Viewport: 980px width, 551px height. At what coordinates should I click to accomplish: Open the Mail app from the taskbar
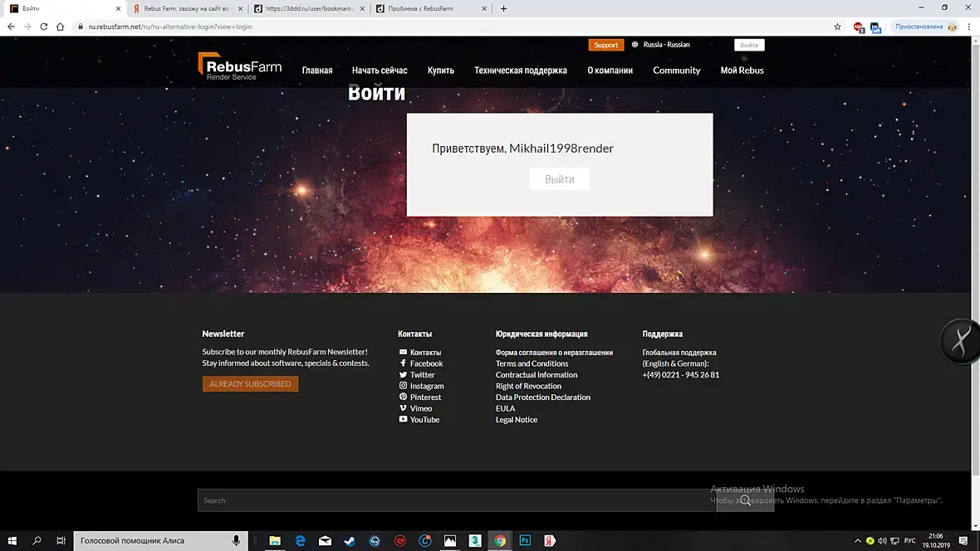[325, 540]
